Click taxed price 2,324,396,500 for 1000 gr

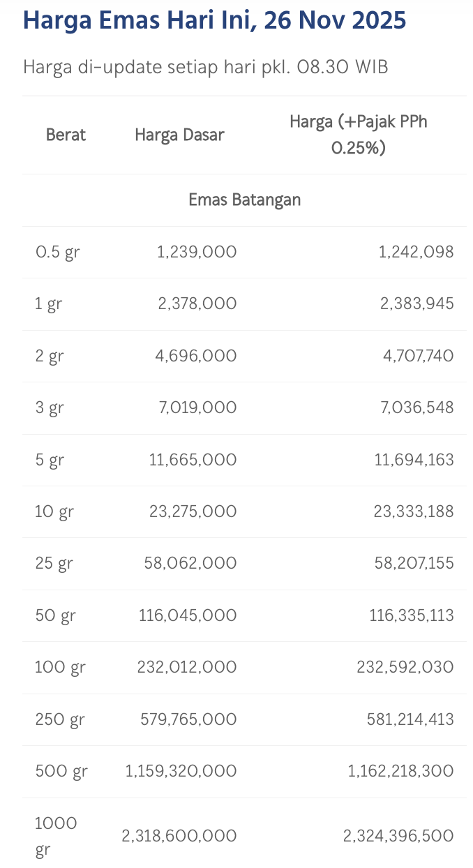coord(398,835)
